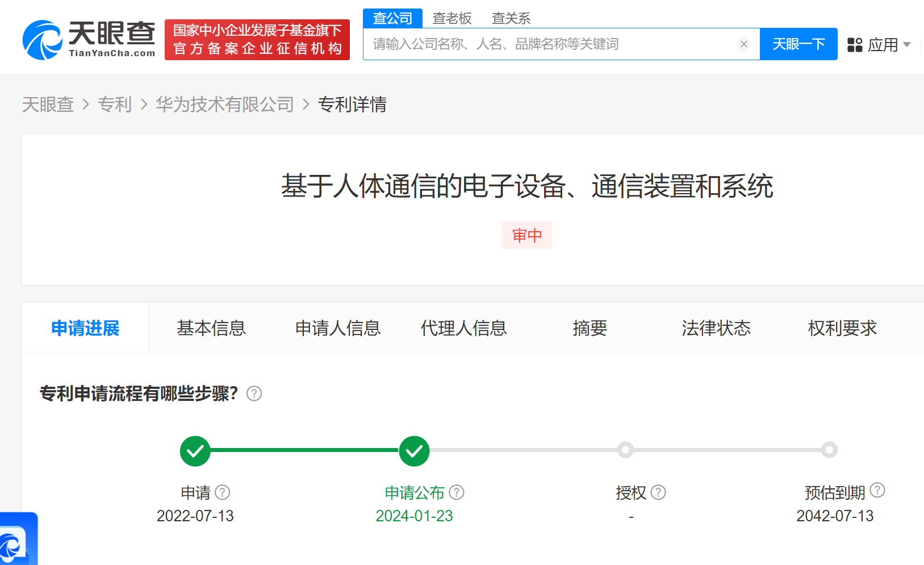Open the 申请人信息 tab
Image resolution: width=924 pixels, height=565 pixels.
click(338, 328)
